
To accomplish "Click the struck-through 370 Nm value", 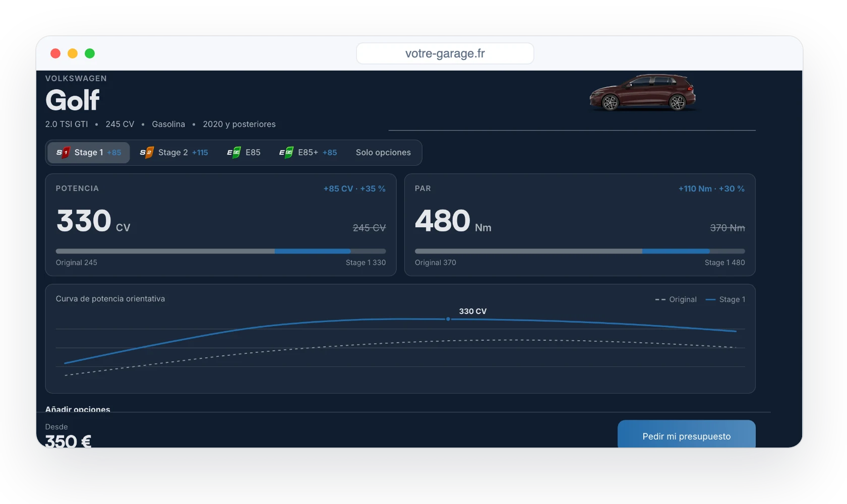I will (728, 228).
